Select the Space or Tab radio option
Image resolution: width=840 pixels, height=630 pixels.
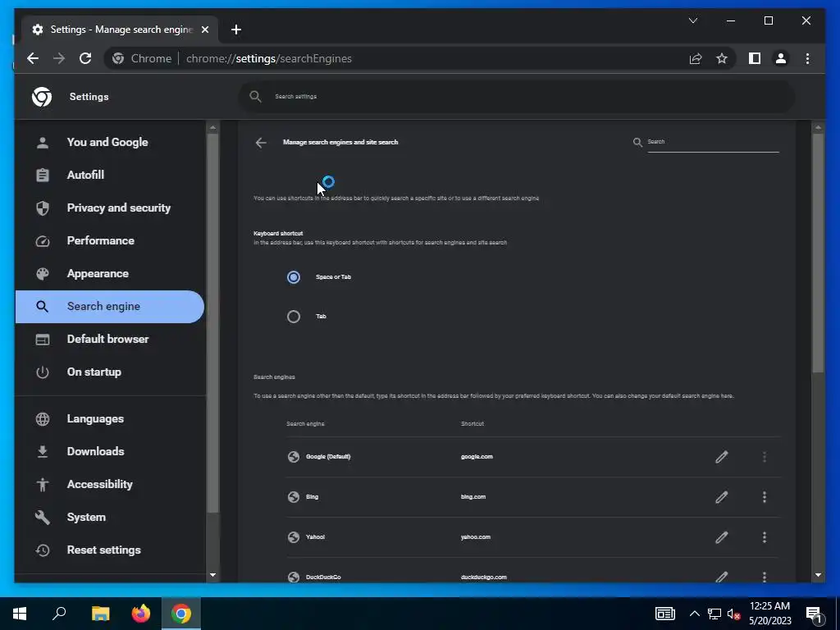point(294,277)
